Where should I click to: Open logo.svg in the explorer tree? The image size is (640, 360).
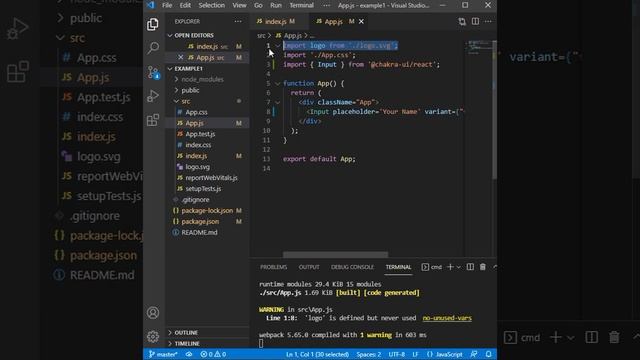click(198, 167)
